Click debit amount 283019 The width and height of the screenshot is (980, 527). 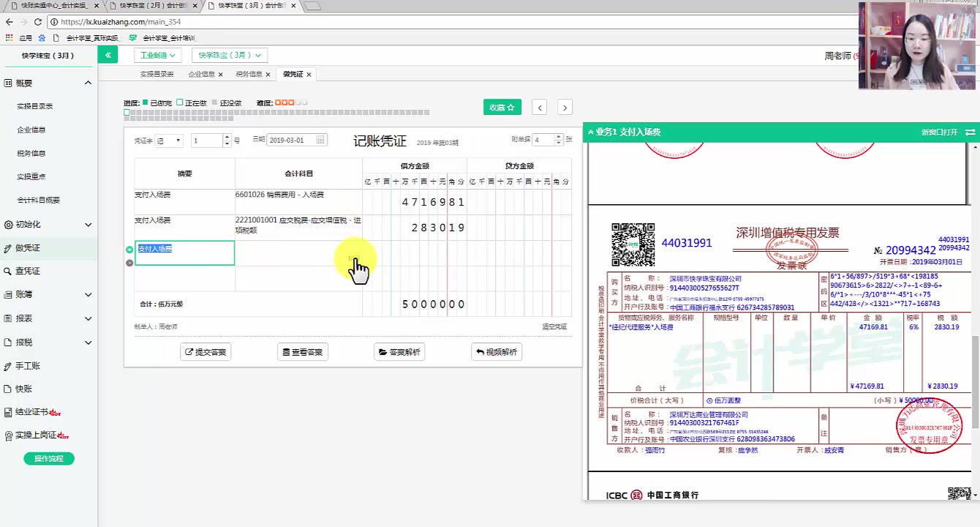[415, 228]
